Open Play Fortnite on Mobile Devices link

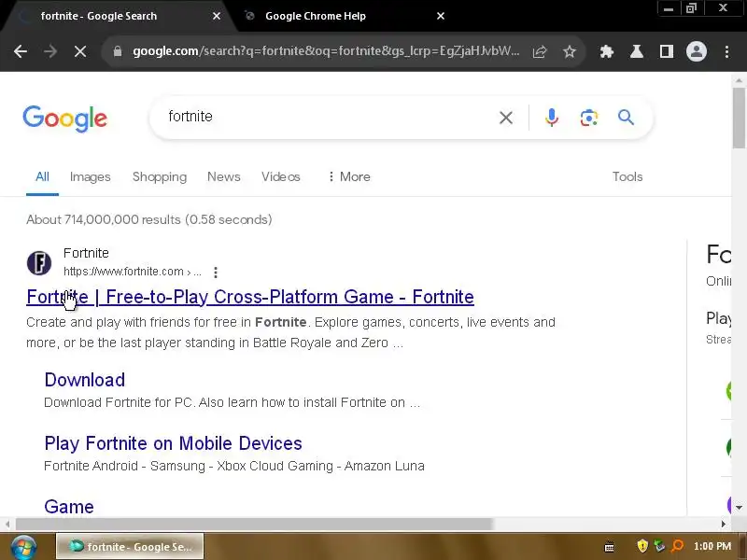click(173, 443)
